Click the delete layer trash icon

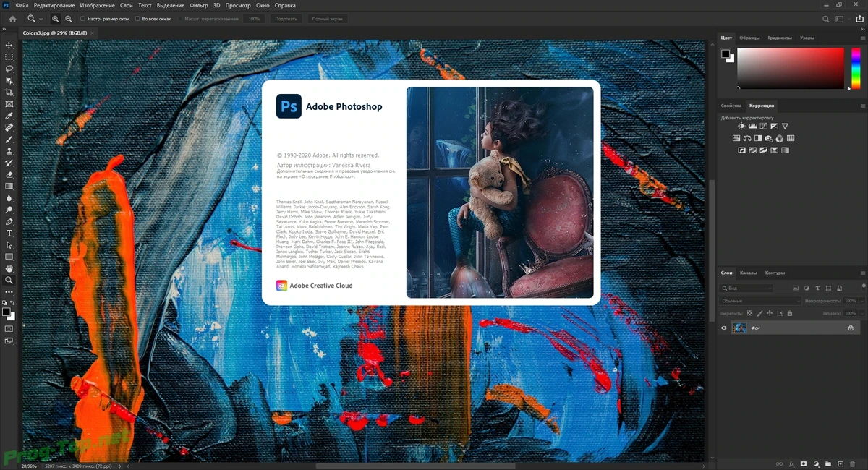(x=853, y=463)
